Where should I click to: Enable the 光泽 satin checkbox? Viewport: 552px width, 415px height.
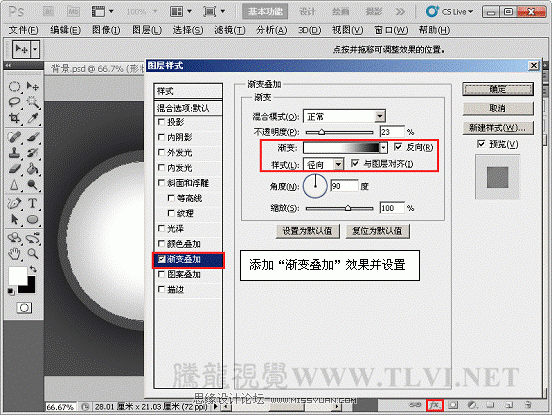pos(161,228)
